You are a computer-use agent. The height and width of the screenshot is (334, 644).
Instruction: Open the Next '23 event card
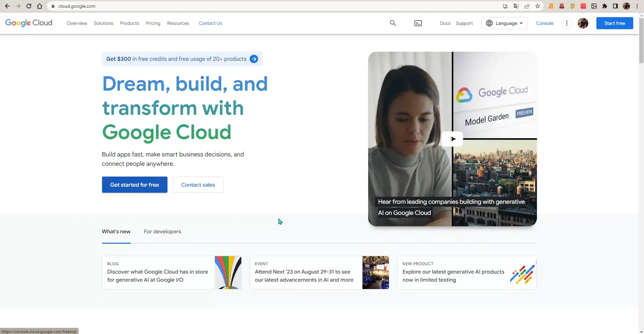pos(319,273)
